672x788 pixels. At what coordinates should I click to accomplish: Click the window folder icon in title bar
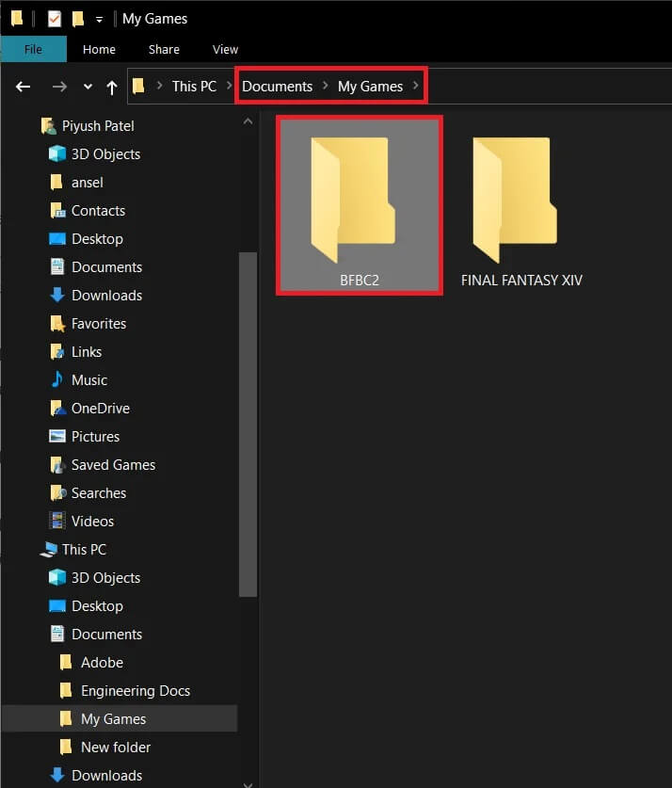(17, 19)
